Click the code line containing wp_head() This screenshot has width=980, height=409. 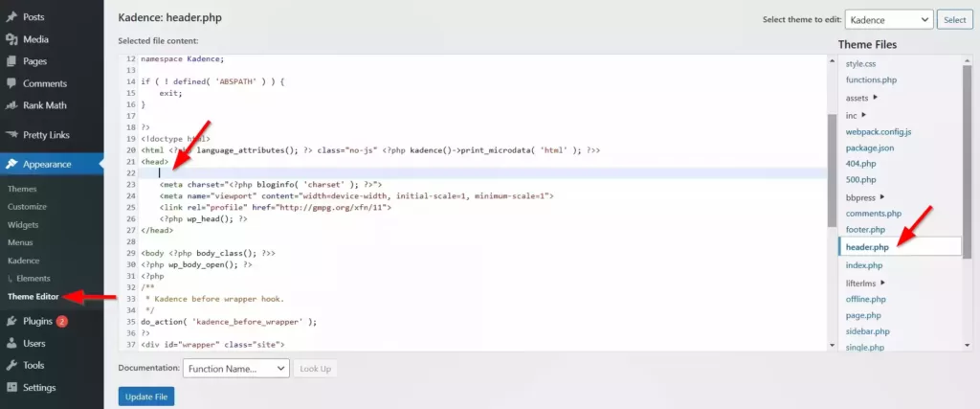point(203,219)
